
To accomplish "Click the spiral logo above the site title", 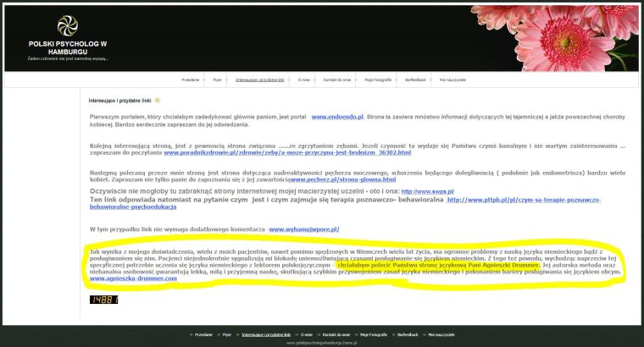I will (67, 25).
